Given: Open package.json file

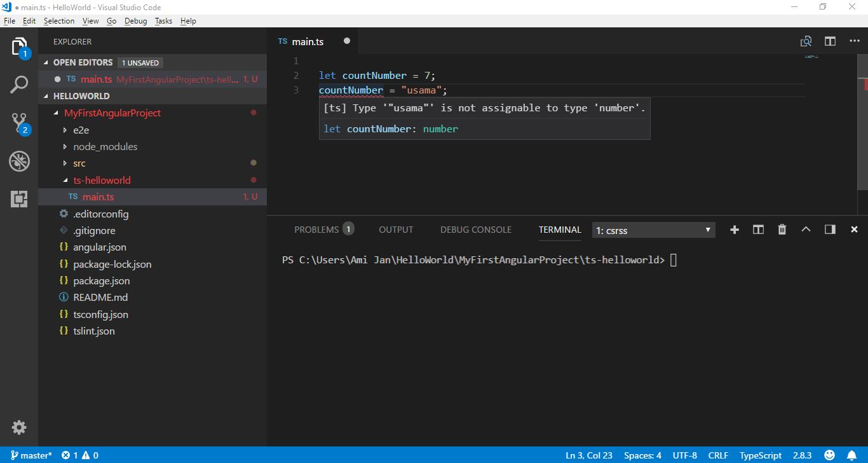Looking at the screenshot, I should click(153, 281).
